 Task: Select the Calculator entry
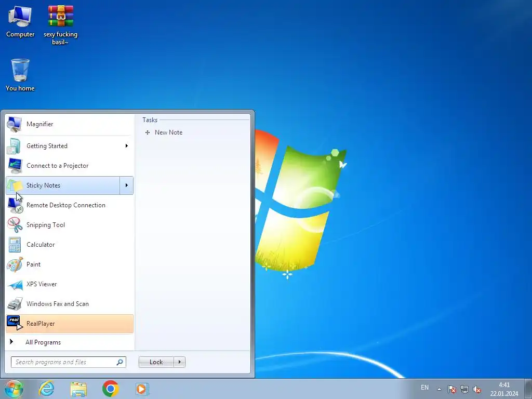pyautogui.click(x=70, y=245)
